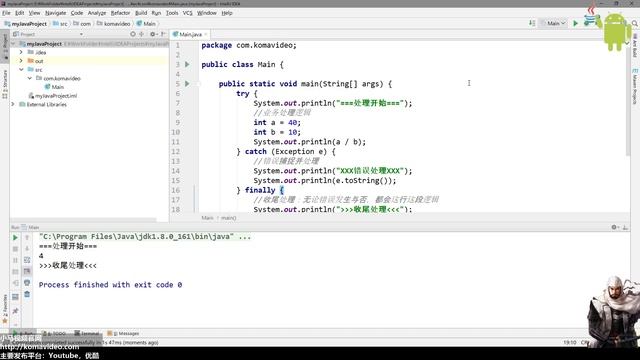640x360 pixels.
Task: Toggle scroll to end in Run console
Action: 27,271
